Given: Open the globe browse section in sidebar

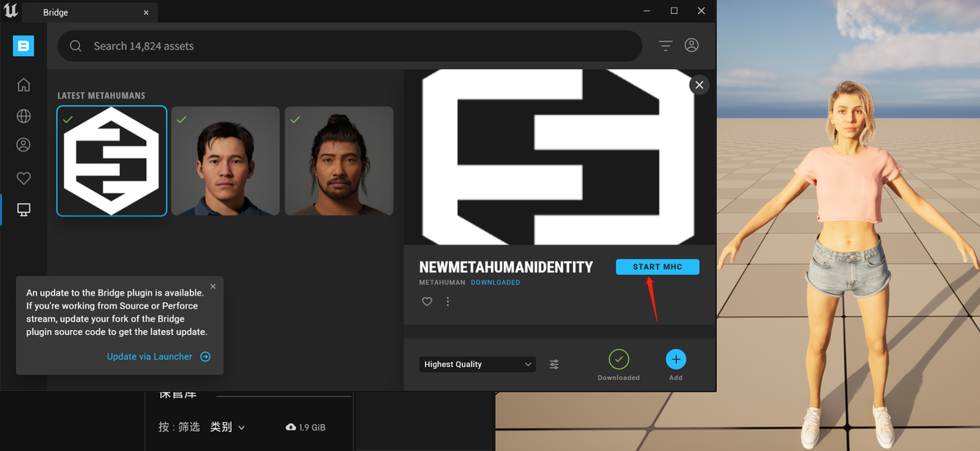Looking at the screenshot, I should click(24, 116).
